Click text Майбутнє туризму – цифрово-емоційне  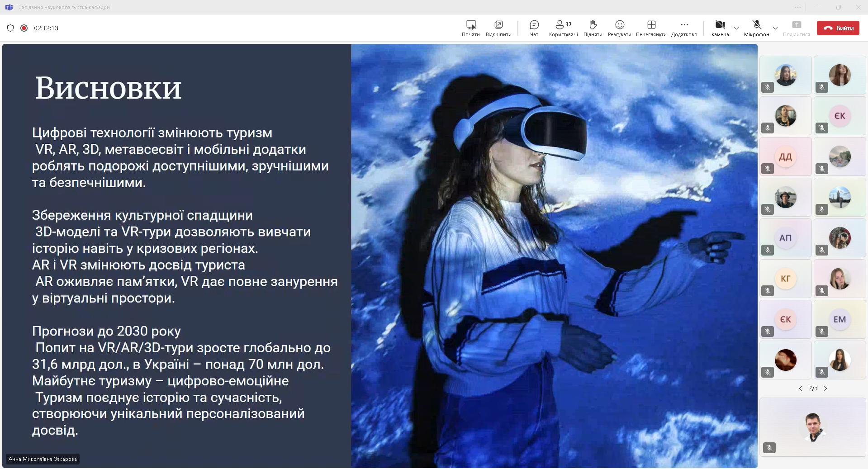click(160, 381)
